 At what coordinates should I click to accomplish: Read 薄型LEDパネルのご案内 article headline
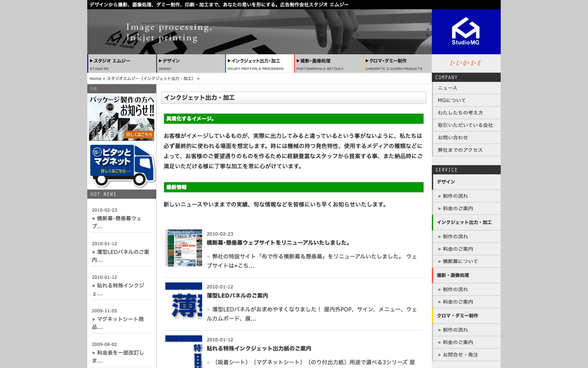pos(237,296)
